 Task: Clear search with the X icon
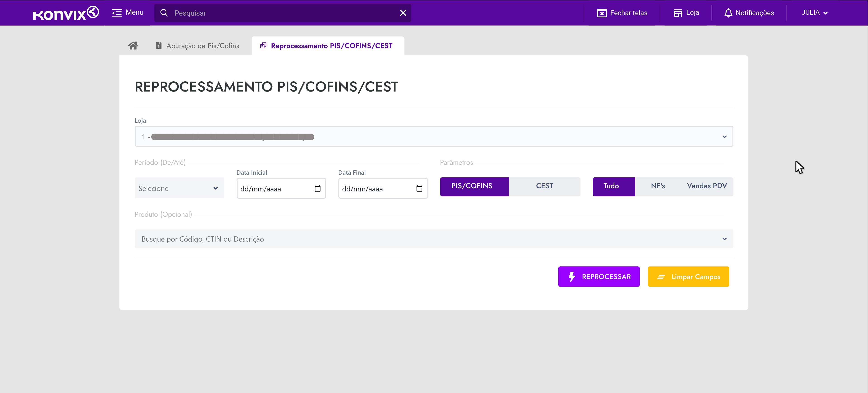403,13
